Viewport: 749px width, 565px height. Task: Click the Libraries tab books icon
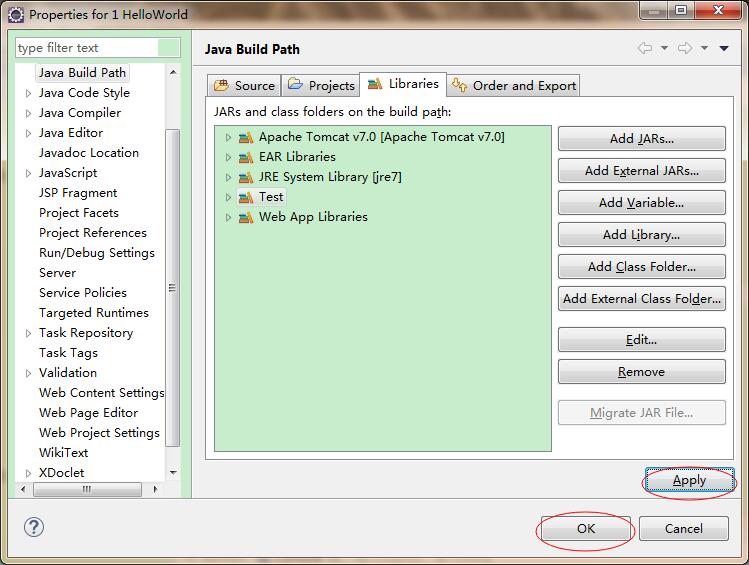coord(375,84)
